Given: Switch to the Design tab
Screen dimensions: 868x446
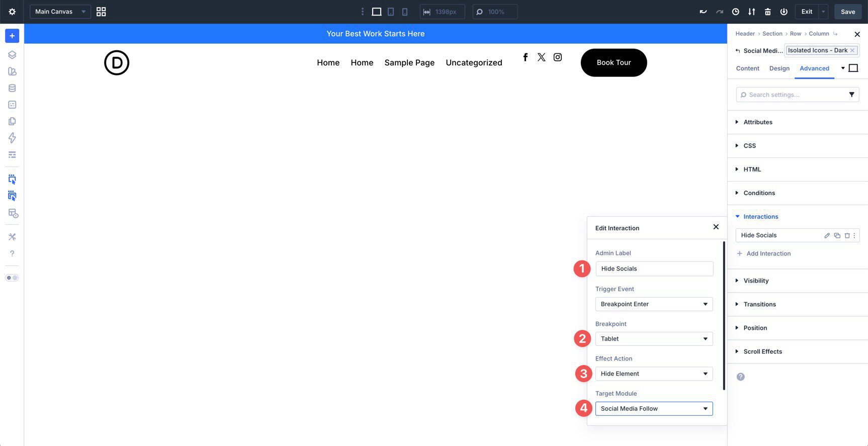Looking at the screenshot, I should [779, 68].
